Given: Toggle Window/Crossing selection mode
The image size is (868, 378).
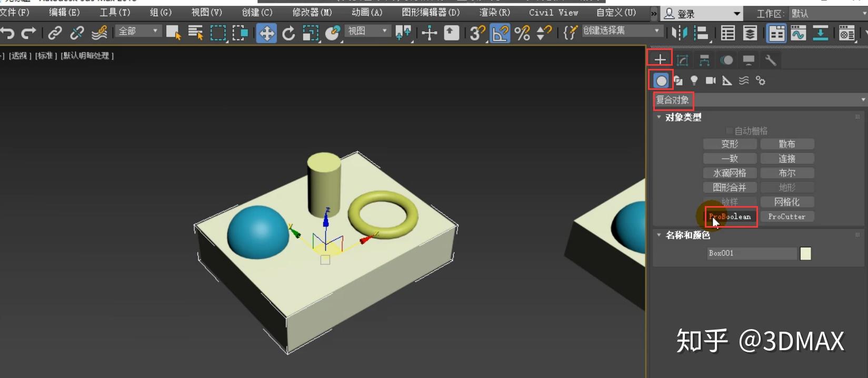Looking at the screenshot, I should point(241,33).
